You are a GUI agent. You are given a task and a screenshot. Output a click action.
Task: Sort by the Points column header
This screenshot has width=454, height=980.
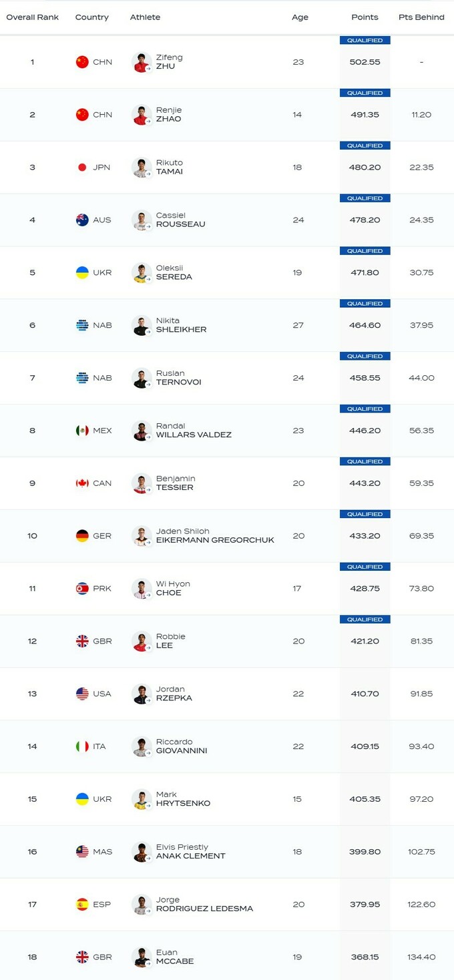365,17
